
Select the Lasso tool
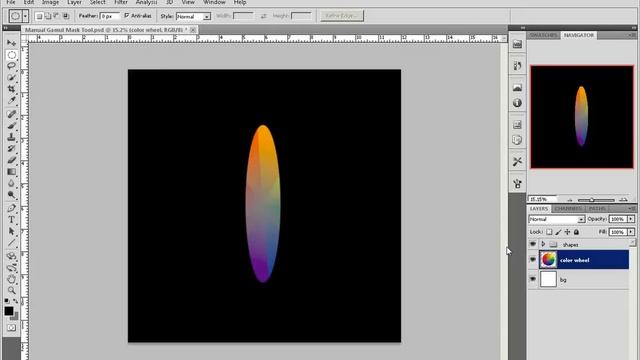(x=11, y=66)
